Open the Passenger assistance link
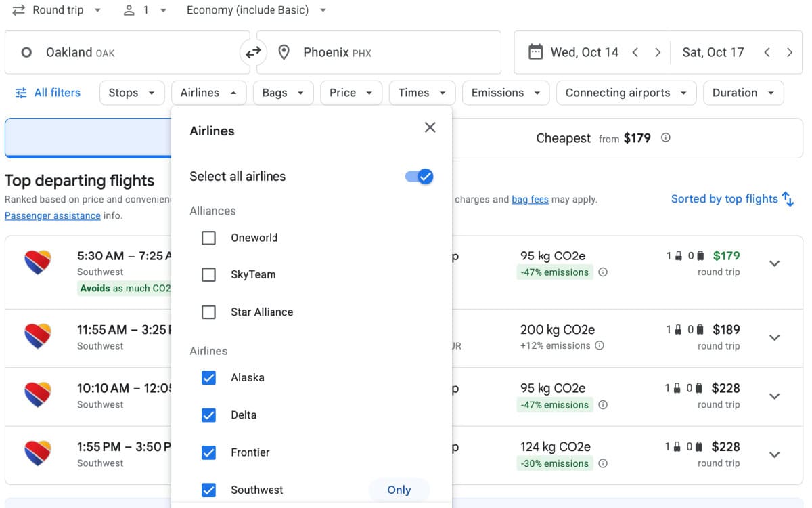 pos(53,215)
